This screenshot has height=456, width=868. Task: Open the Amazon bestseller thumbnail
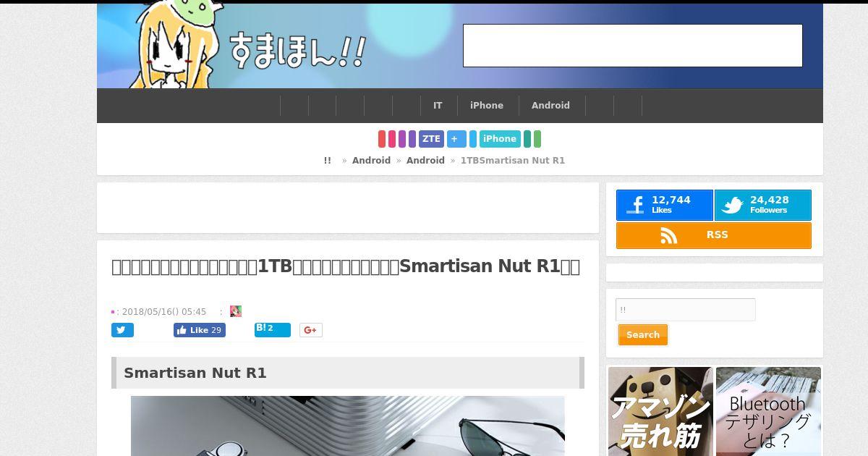[x=660, y=411]
